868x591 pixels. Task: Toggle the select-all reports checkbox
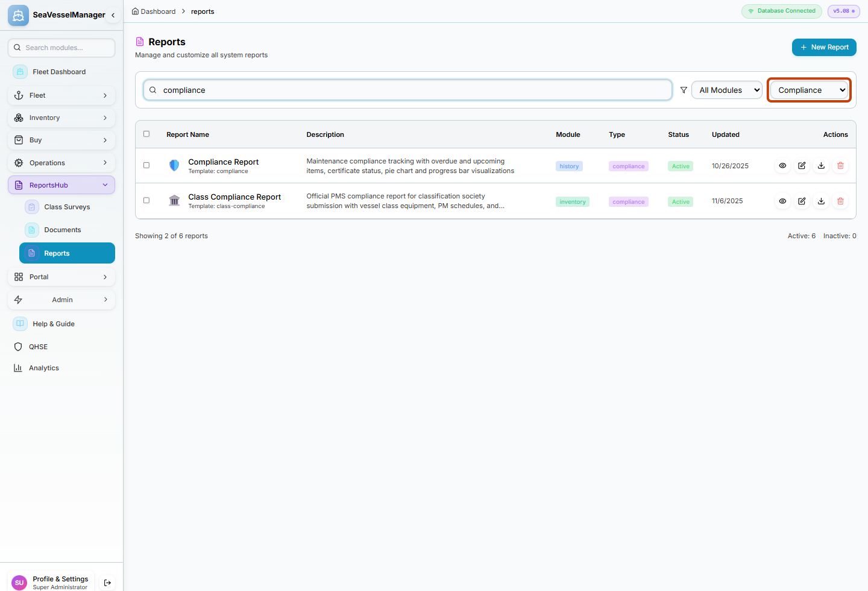click(x=146, y=134)
